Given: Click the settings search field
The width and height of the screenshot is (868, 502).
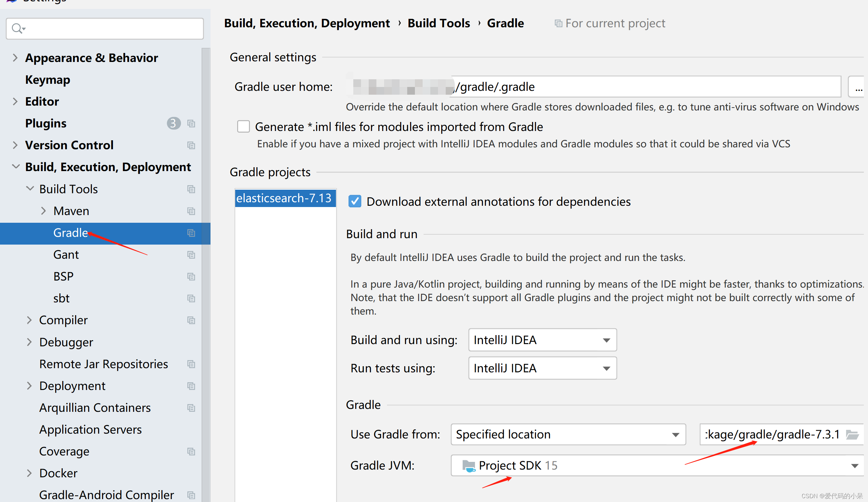Looking at the screenshot, I should click(105, 29).
